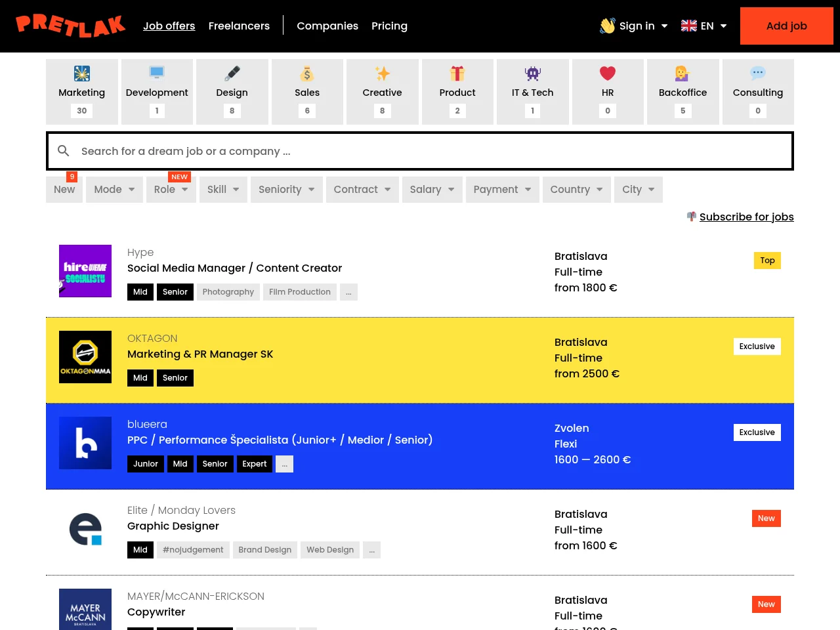Open the Backoffice category tile

click(x=683, y=92)
